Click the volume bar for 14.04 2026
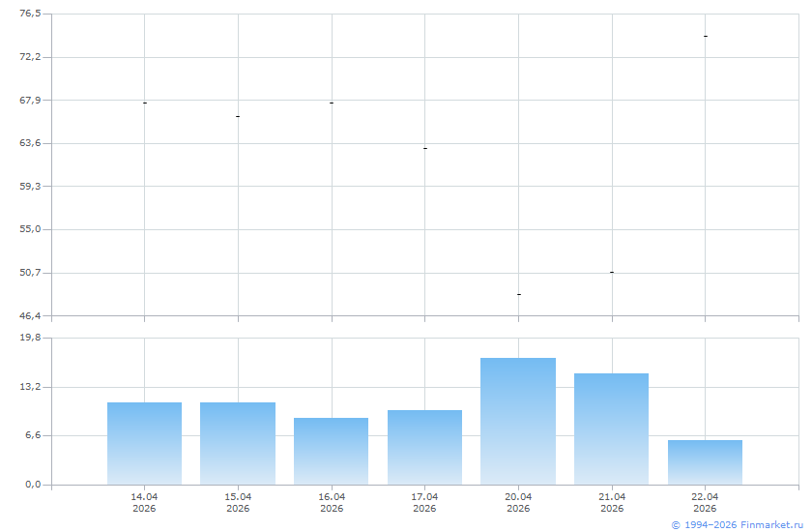The height and width of the screenshot is (532, 812). click(x=144, y=443)
